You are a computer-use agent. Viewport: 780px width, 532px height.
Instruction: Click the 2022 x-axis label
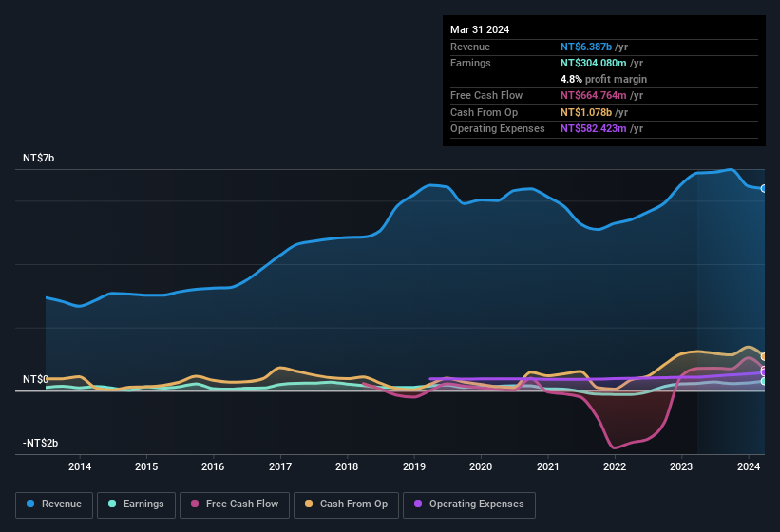pyautogui.click(x=615, y=466)
